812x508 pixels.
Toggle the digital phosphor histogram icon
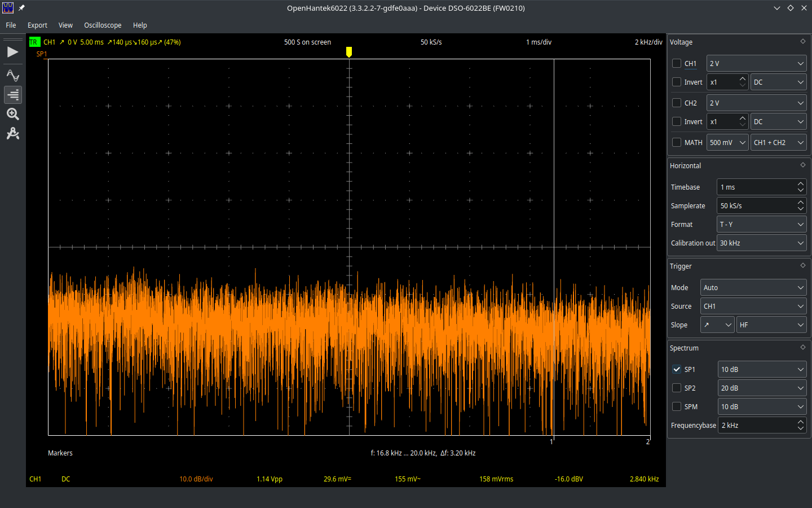pyautogui.click(x=12, y=95)
